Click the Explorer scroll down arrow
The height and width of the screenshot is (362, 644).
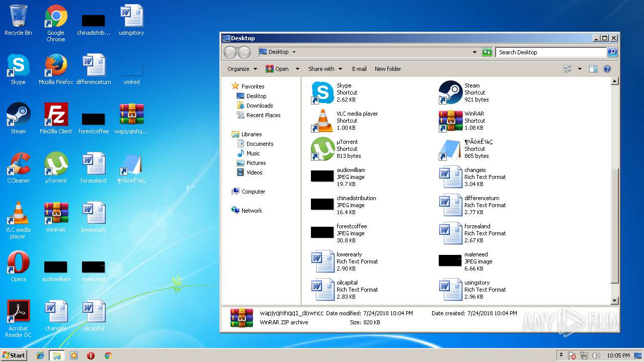click(x=614, y=300)
